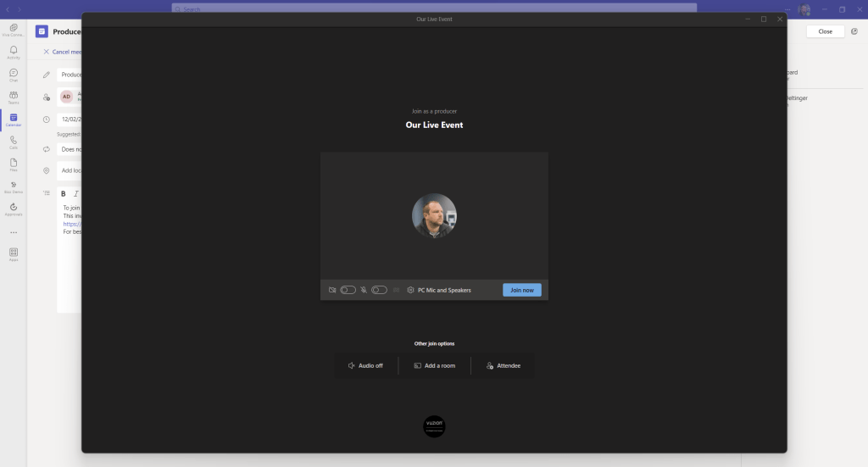Go to Teams in the sidebar
This screenshot has width=868, height=467.
(13, 97)
